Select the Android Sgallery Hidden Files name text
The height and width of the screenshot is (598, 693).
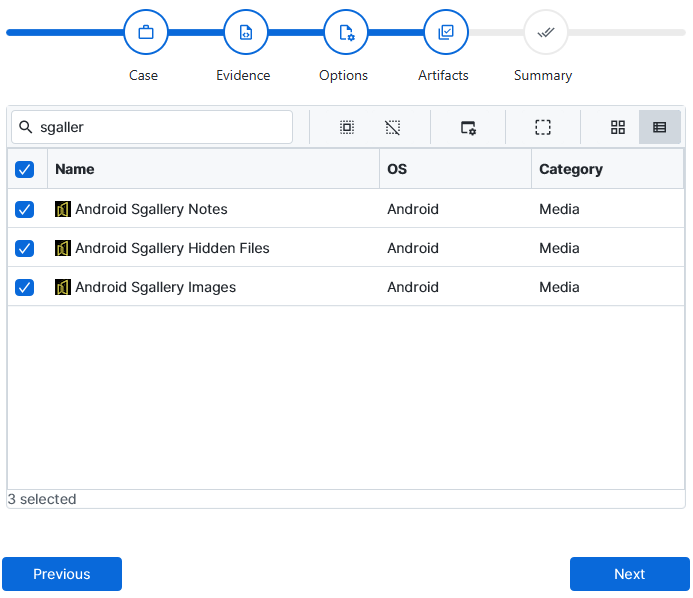(172, 248)
